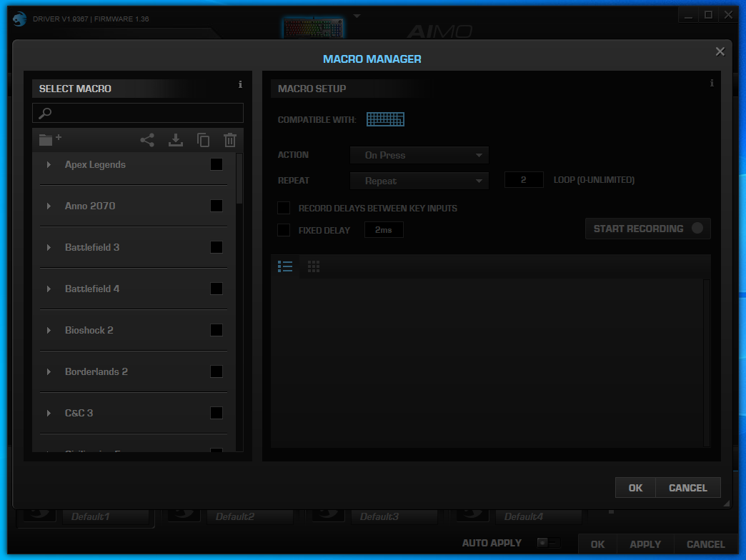Click the compatible keyboard icon
This screenshot has width=746, height=560.
coord(385,119)
